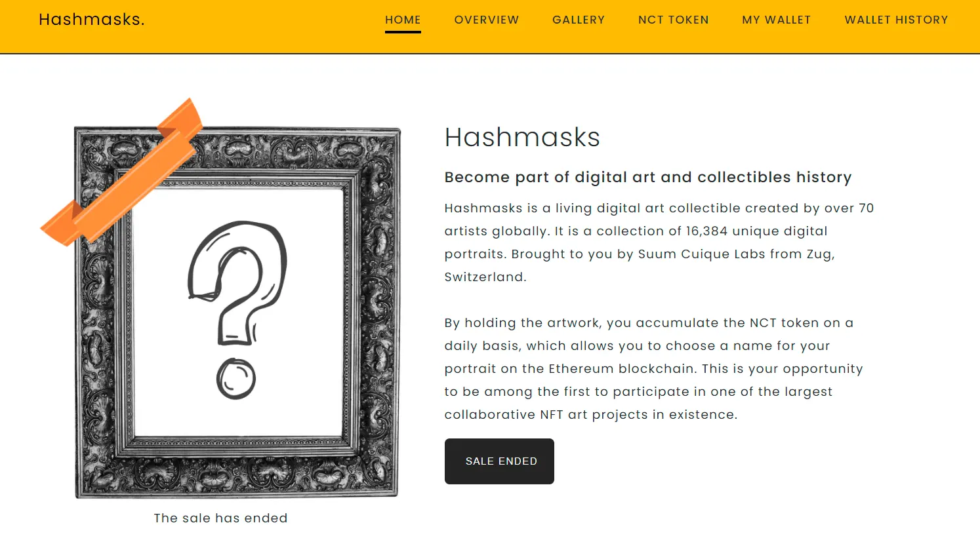Open the NCT TOKEN page
Viewport: 980px width, 542px height.
coord(673,20)
